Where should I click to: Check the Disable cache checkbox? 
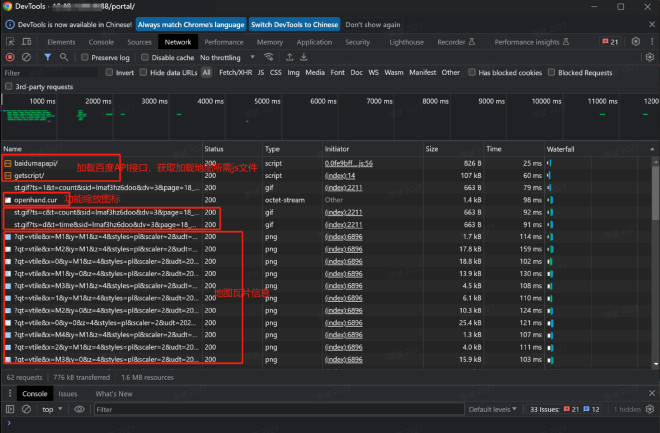click(x=146, y=58)
